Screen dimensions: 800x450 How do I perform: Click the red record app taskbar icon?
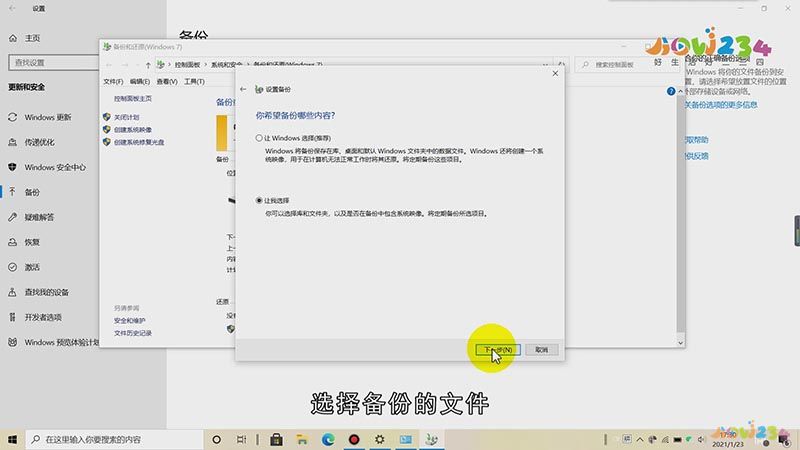pyautogui.click(x=354, y=439)
